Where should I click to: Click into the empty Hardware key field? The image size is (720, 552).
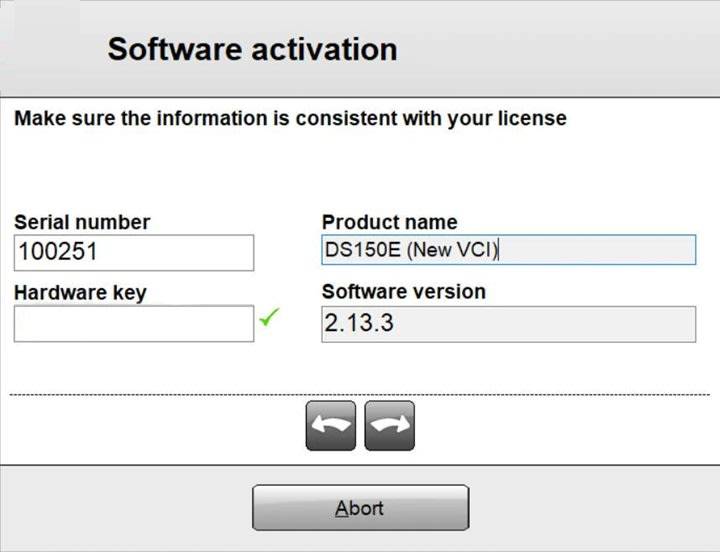(x=134, y=323)
